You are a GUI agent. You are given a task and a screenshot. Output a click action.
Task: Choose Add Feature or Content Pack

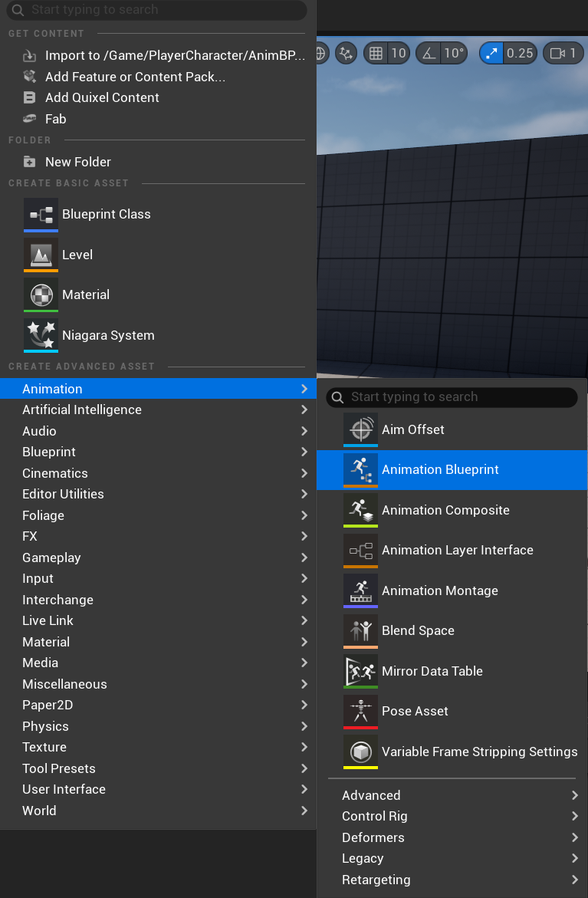click(158, 77)
